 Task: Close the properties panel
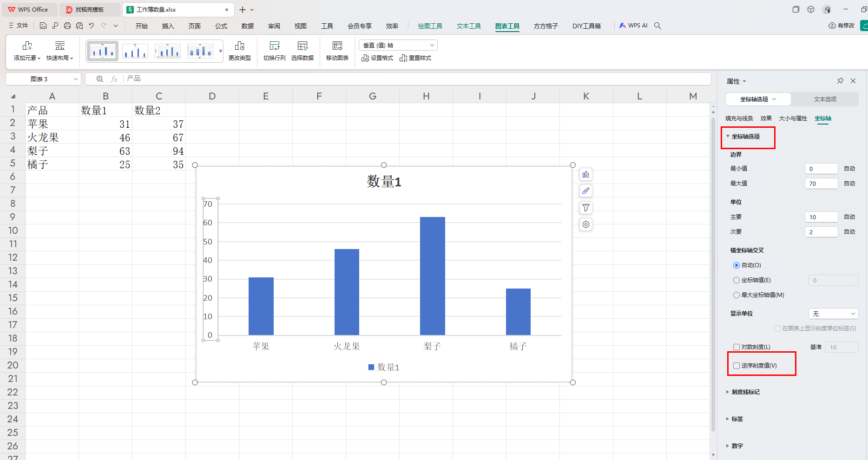point(853,81)
